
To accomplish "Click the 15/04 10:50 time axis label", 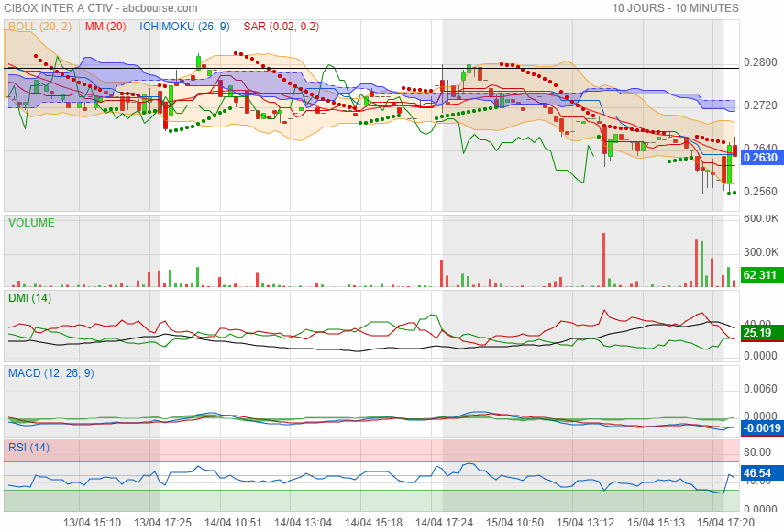I will click(514, 523).
